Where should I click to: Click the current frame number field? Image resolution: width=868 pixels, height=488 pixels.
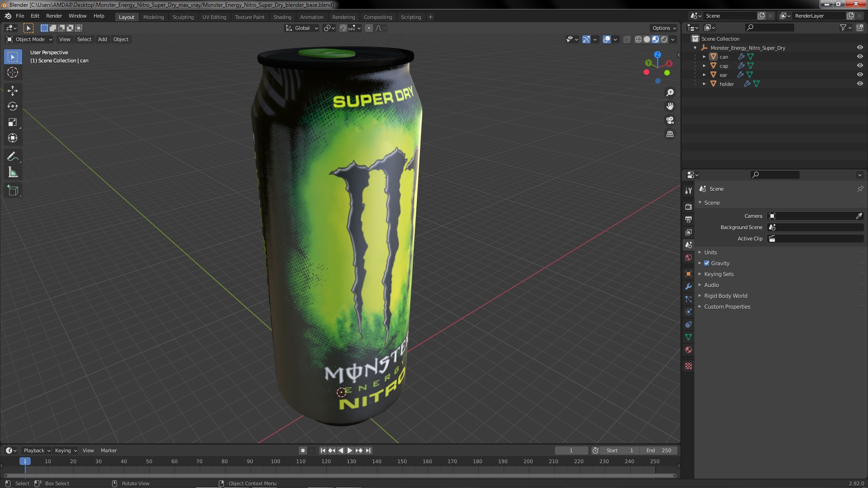tap(571, 450)
